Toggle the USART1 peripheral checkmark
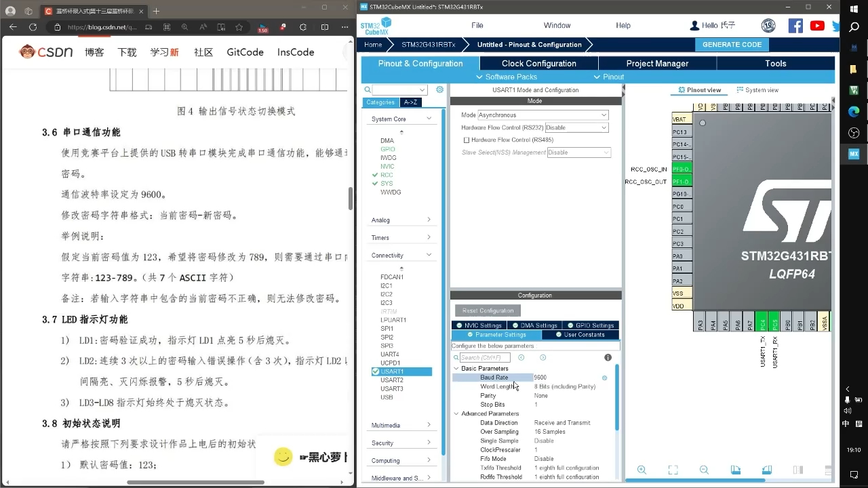The width and height of the screenshot is (868, 488). (x=376, y=371)
